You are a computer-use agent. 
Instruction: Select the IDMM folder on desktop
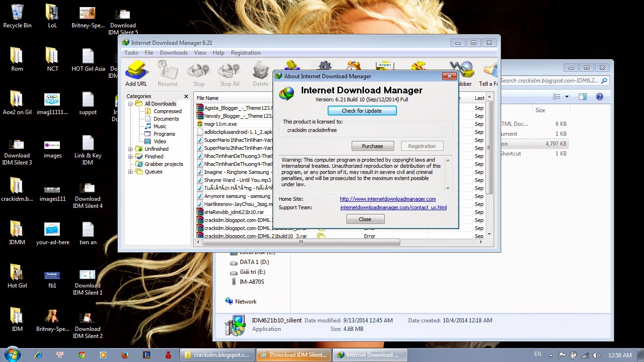pos(17,233)
